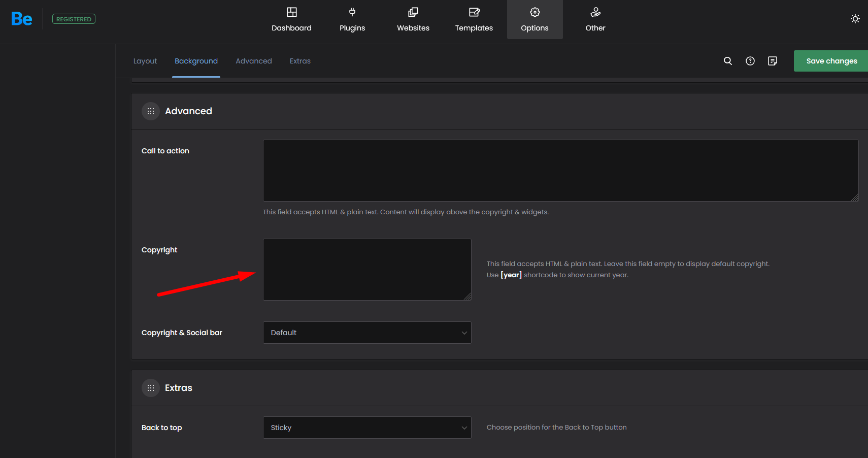Click the Be logo
868x458 pixels.
click(22, 19)
